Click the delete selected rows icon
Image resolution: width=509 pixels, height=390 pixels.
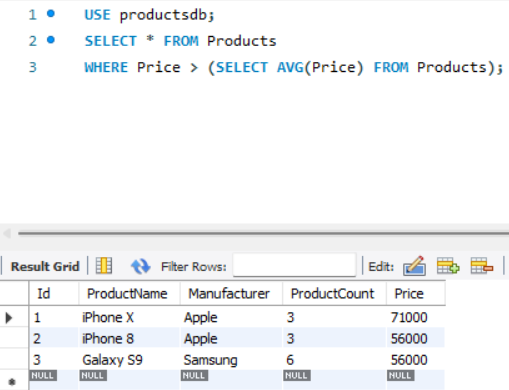(482, 266)
